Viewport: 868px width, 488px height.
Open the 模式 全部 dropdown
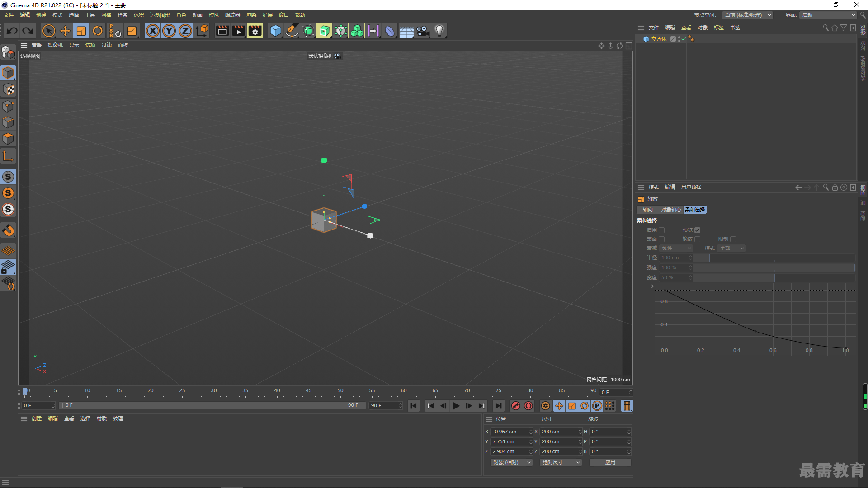[732, 248]
